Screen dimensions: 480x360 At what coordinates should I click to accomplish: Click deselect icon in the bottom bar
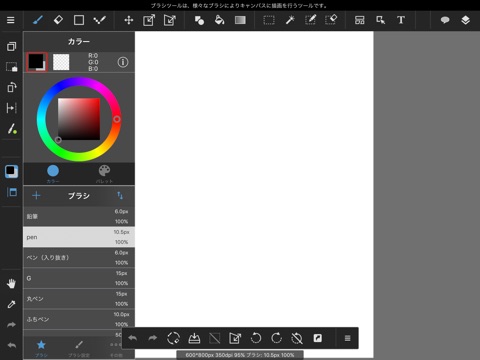tap(215, 338)
